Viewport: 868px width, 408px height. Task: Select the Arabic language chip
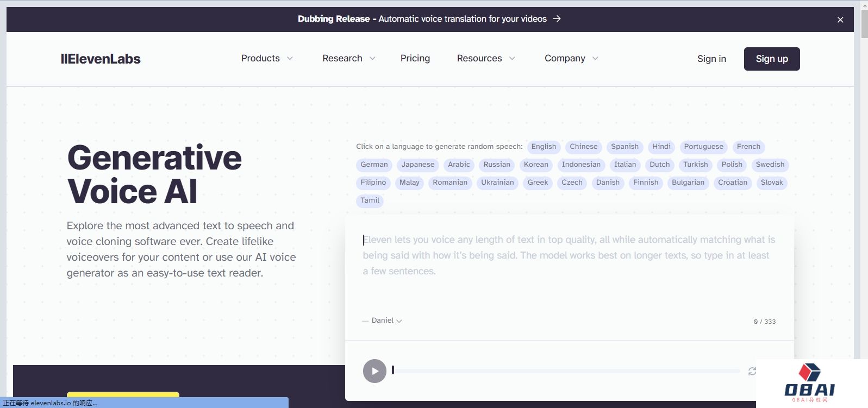(x=459, y=165)
